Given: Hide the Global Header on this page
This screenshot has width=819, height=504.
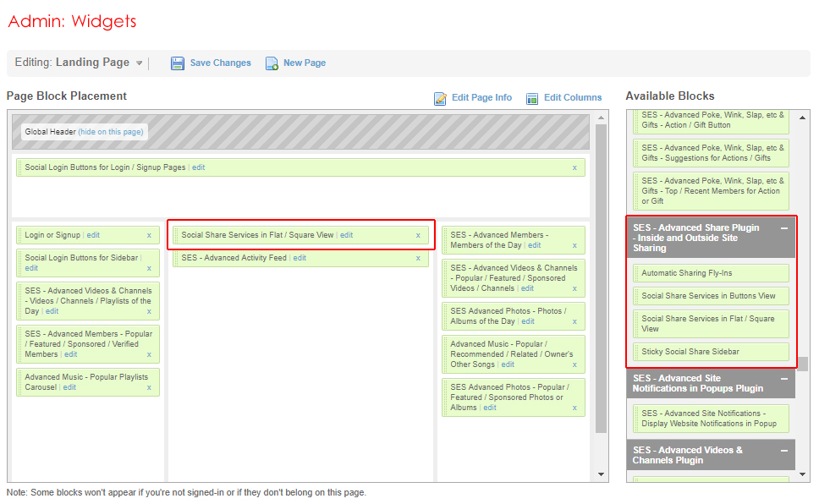Looking at the screenshot, I should (x=111, y=132).
